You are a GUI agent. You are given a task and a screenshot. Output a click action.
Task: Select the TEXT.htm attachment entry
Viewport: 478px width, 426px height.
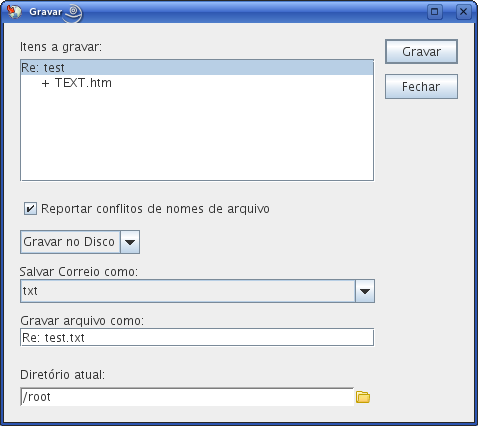pyautogui.click(x=83, y=83)
